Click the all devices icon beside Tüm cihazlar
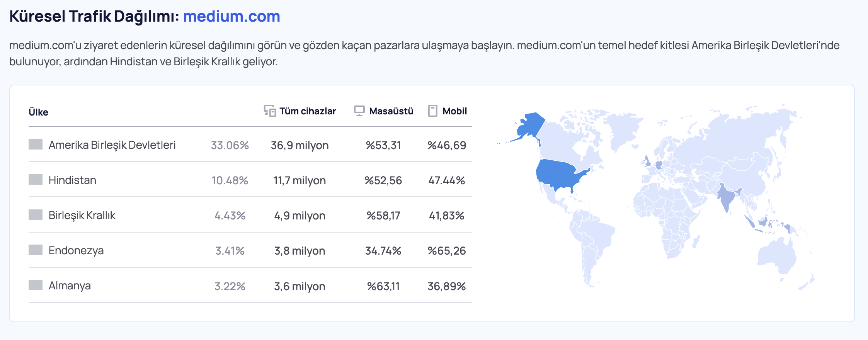The width and height of the screenshot is (868, 340). pyautogui.click(x=270, y=111)
